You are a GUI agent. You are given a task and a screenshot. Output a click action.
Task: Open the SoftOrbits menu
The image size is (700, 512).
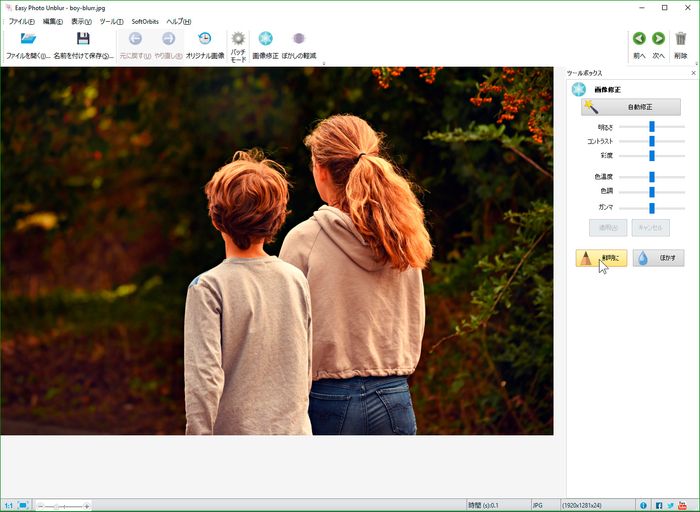point(145,21)
